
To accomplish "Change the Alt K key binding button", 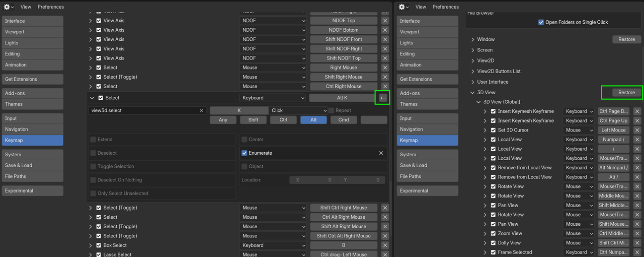I will coord(342,98).
